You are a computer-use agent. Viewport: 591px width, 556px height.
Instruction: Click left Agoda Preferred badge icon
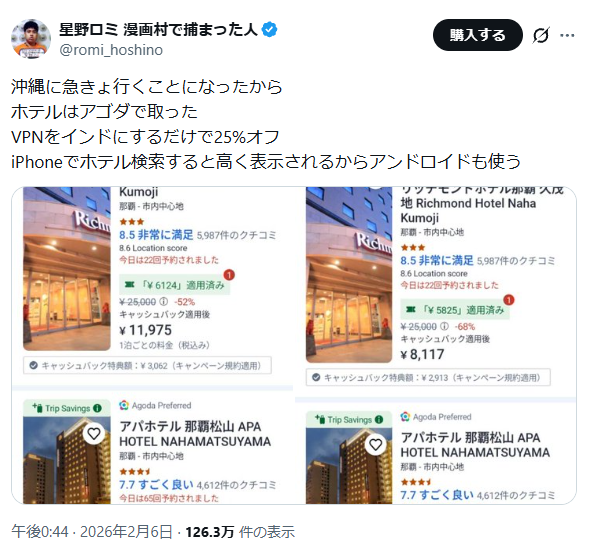[x=124, y=406]
